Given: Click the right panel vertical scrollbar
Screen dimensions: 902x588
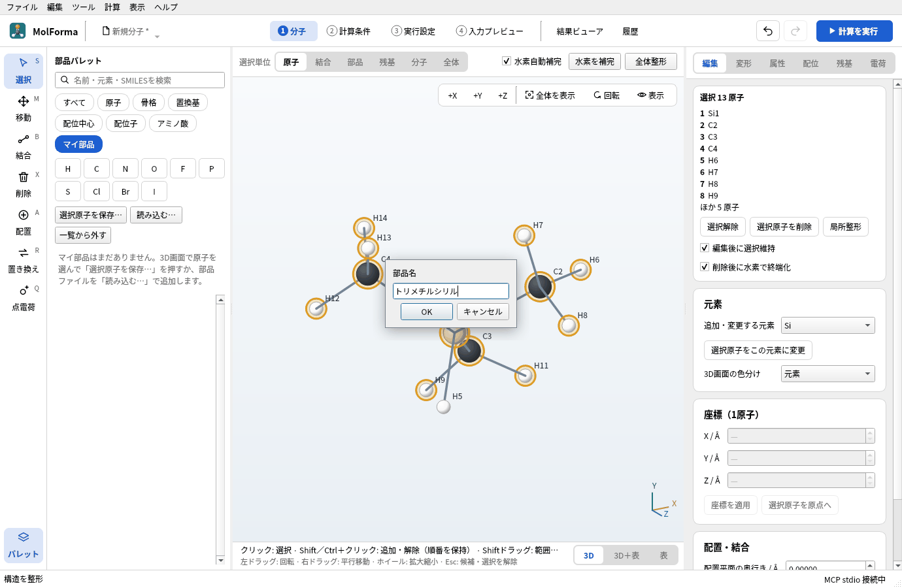Looking at the screenshot, I should point(897,325).
